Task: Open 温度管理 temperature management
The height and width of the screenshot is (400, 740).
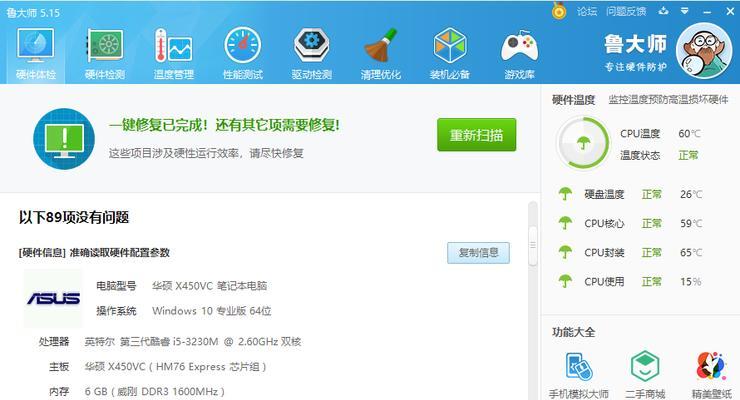Action: 174,53
